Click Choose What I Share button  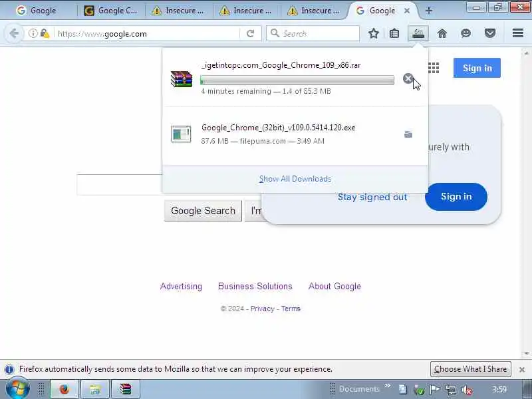pos(471,369)
